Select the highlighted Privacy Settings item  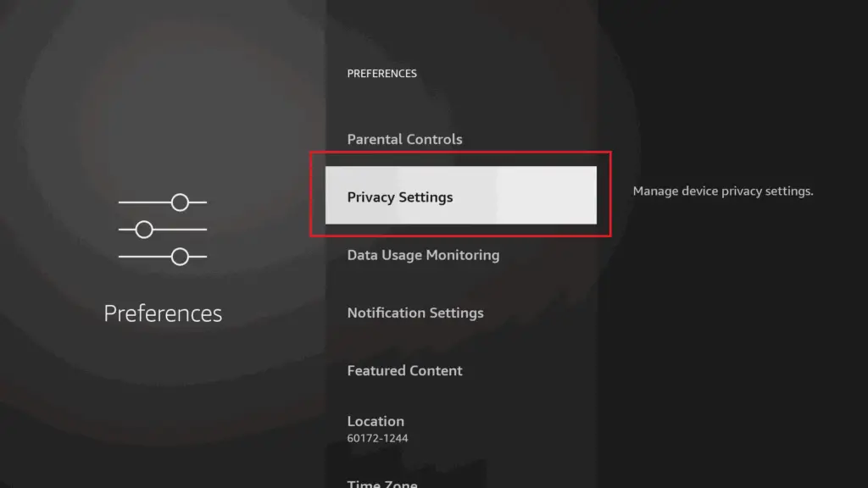tap(460, 196)
